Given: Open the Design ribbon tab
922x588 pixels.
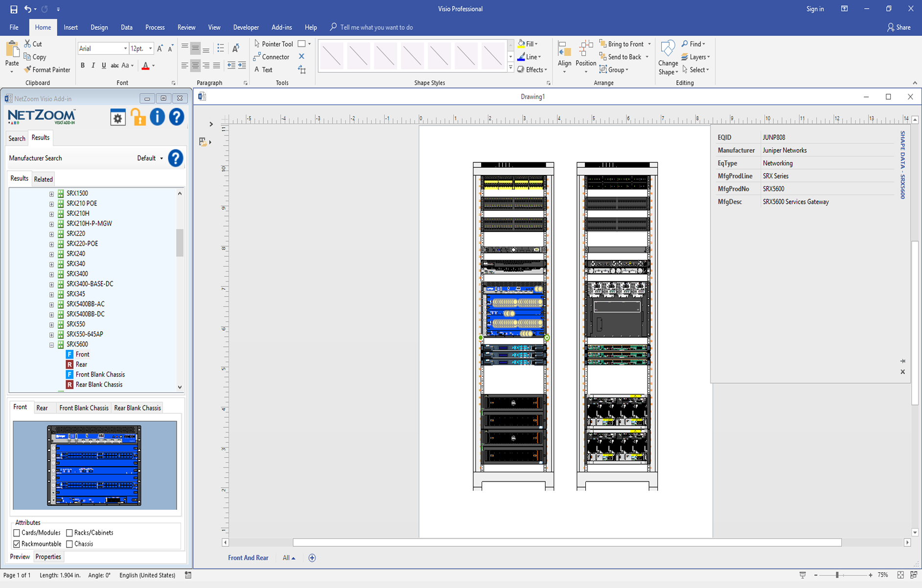Looking at the screenshot, I should click(99, 27).
